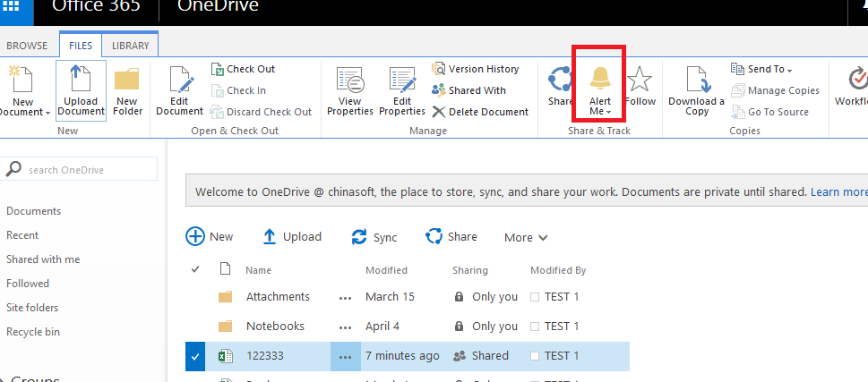Tick presence box beside TEST 1 on Notebooks row
The height and width of the screenshot is (382, 868).
click(x=535, y=327)
